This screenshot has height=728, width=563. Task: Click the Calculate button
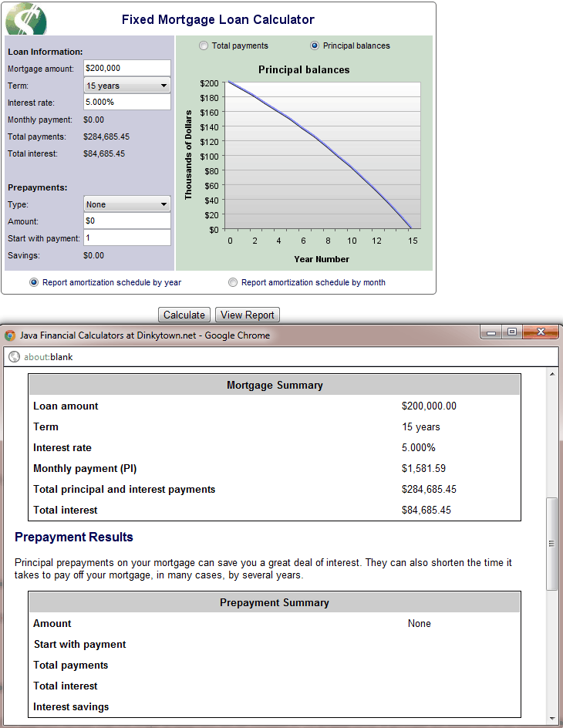(184, 315)
